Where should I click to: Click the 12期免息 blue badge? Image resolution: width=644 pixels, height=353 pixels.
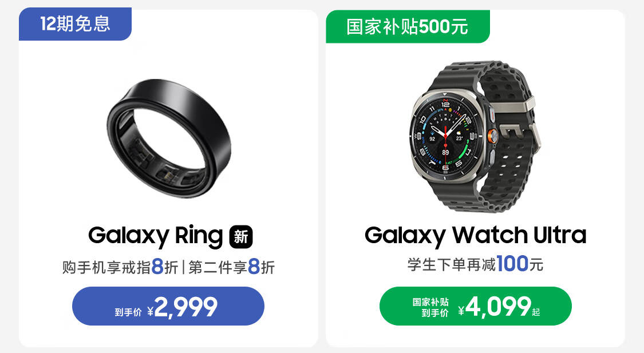pos(75,23)
